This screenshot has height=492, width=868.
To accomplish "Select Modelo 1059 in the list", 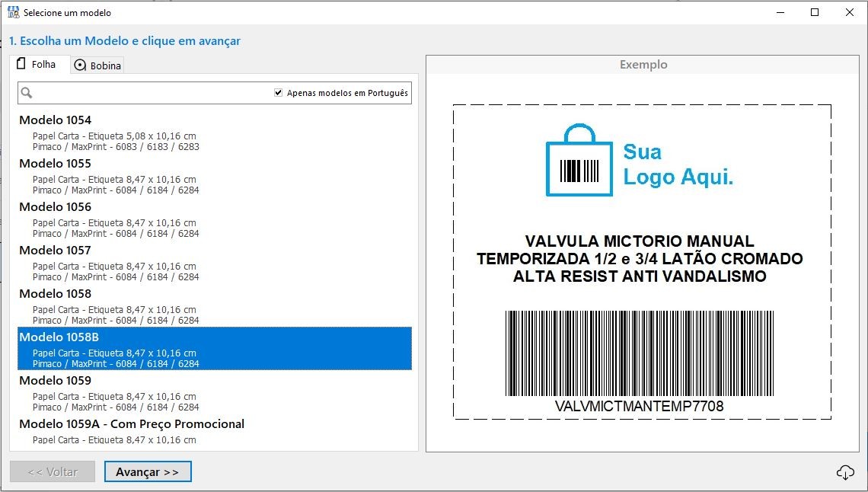I will tap(215, 393).
